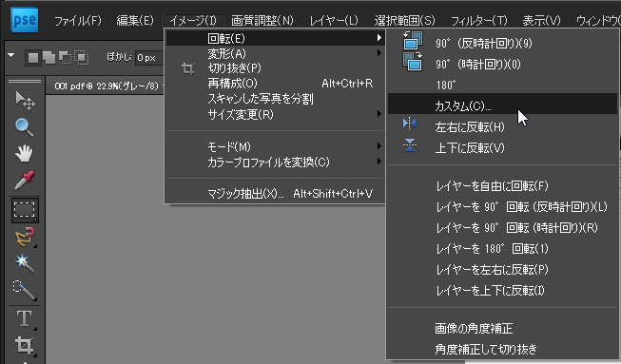
Task: Select the Type (T) tool
Action: 24,318
